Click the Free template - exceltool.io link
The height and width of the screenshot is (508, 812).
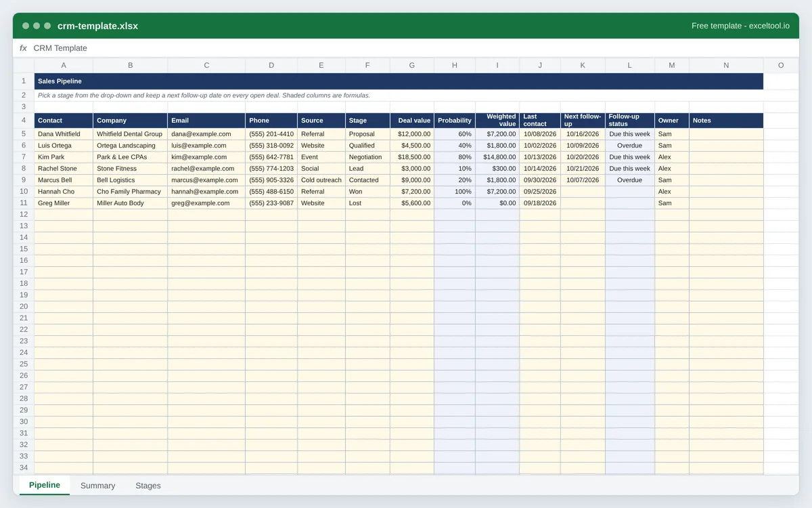740,26
